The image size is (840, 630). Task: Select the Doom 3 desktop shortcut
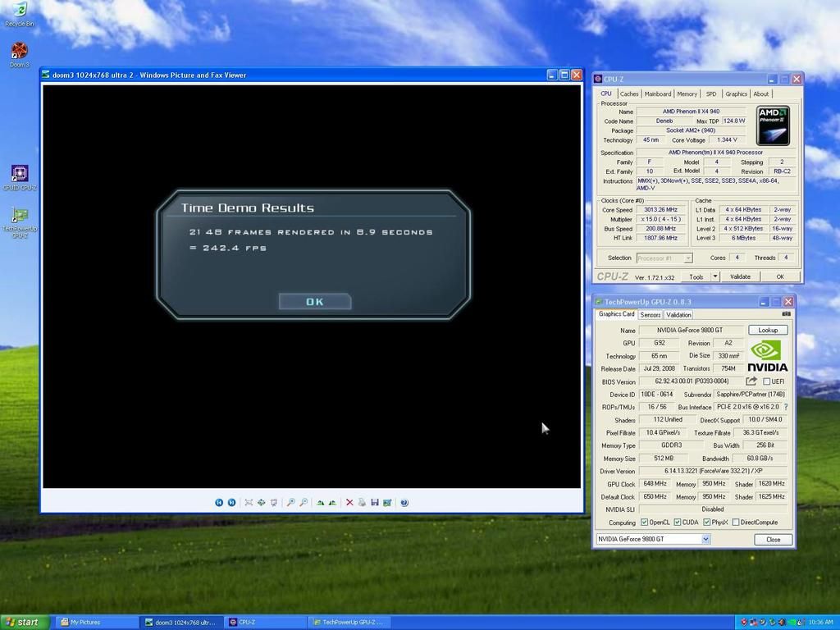[20, 55]
